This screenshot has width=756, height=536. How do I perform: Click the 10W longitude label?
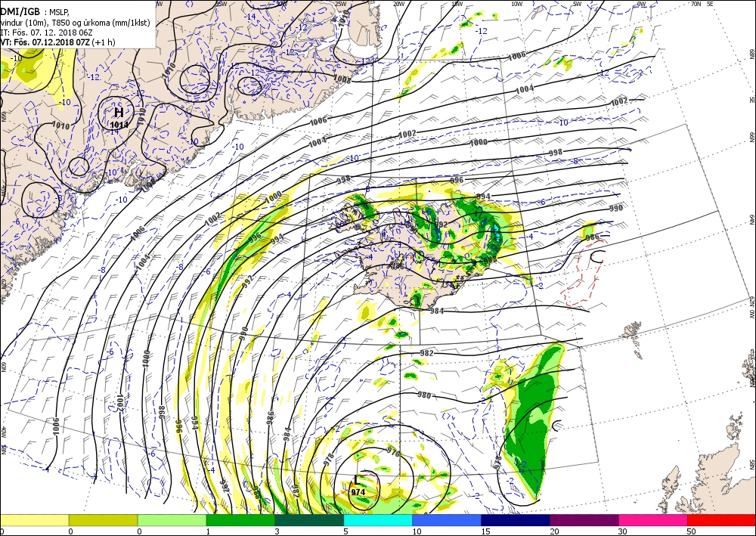[516, 4]
